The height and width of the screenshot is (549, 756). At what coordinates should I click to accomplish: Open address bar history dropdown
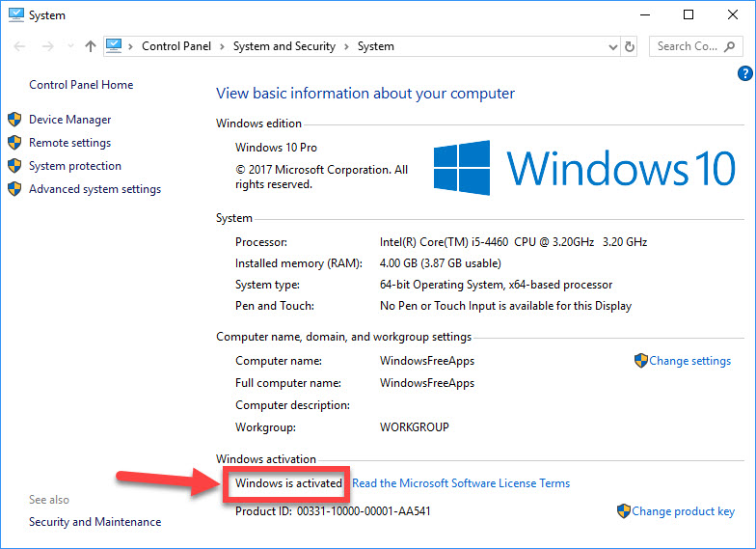613,46
